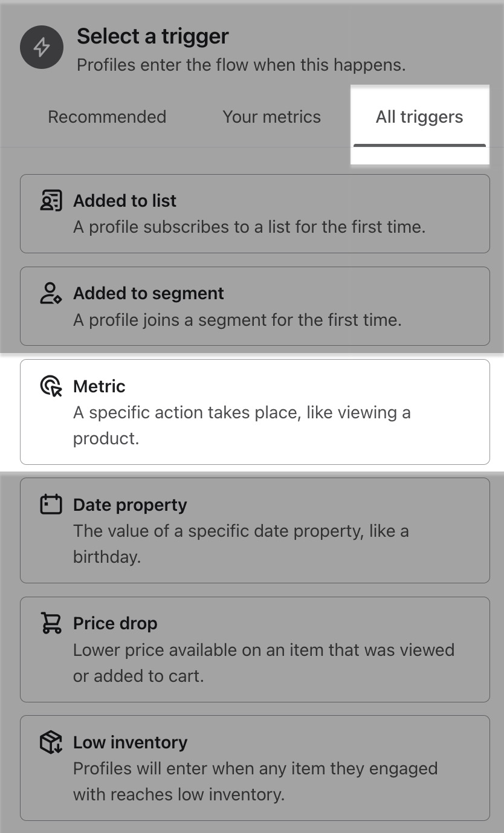Screen dimensions: 504x833
Task: Click the 'viewing a product' description text
Action: (x=241, y=425)
